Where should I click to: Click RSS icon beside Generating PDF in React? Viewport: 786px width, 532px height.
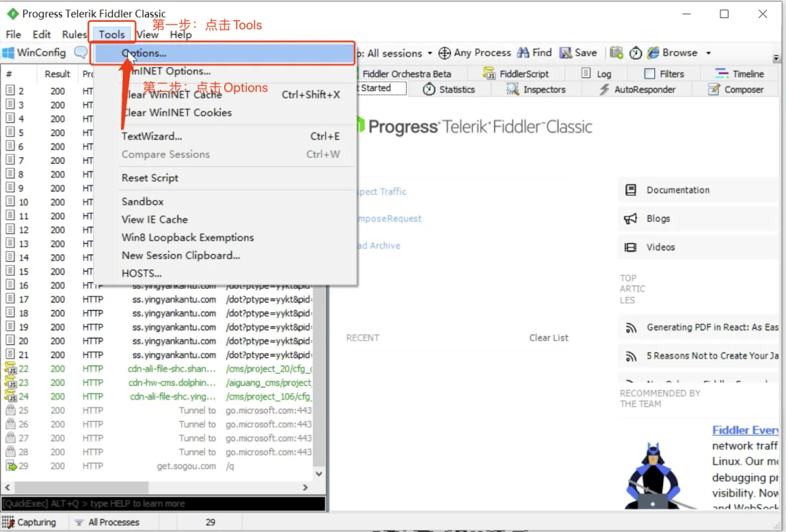pos(631,328)
